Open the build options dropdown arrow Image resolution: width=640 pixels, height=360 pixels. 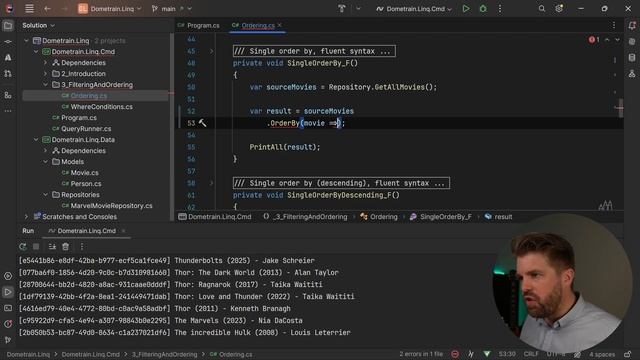358,9
